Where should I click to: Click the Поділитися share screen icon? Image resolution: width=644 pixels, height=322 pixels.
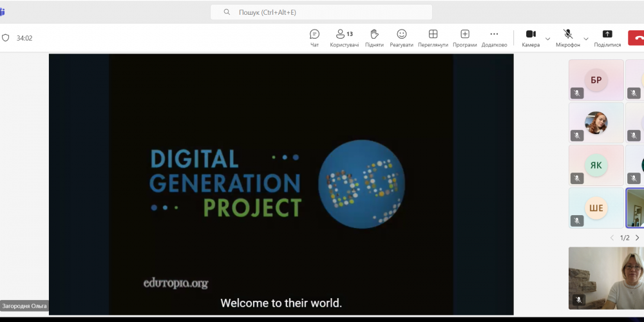pos(607,37)
